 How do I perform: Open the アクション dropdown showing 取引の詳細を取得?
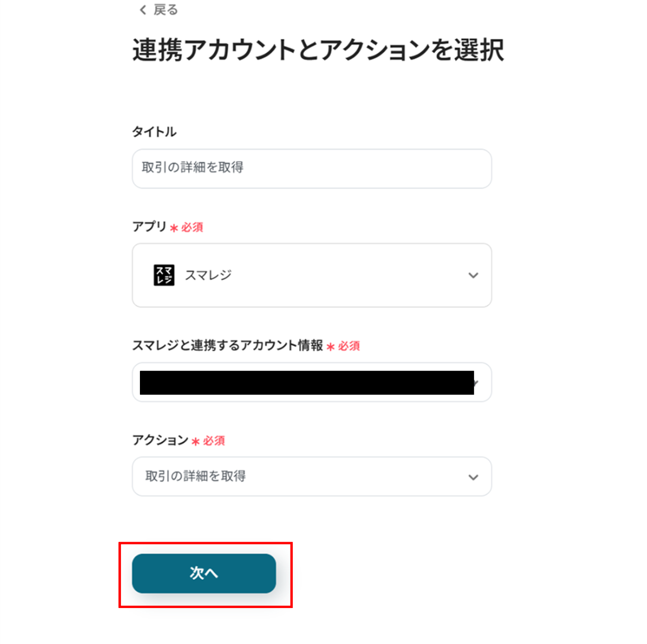(311, 476)
